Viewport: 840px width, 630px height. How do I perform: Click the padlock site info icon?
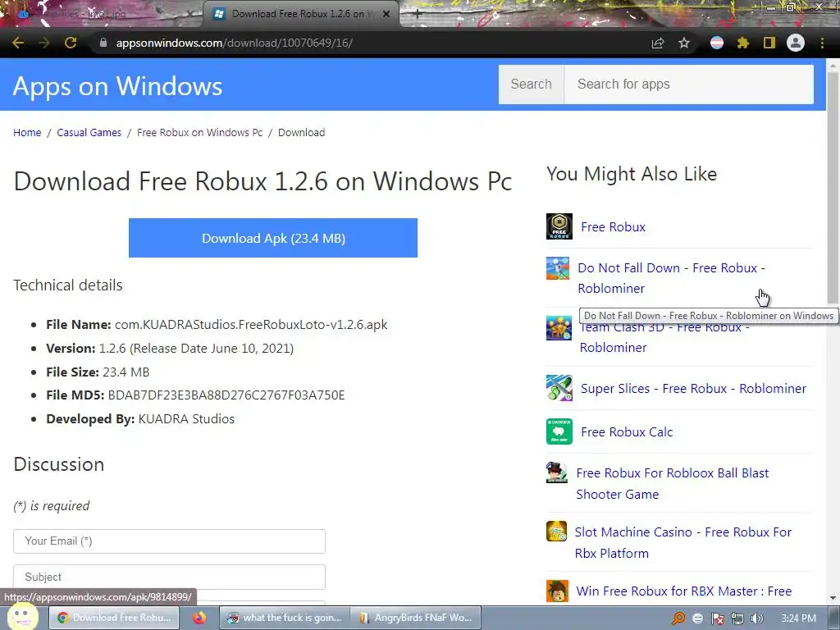pyautogui.click(x=103, y=43)
